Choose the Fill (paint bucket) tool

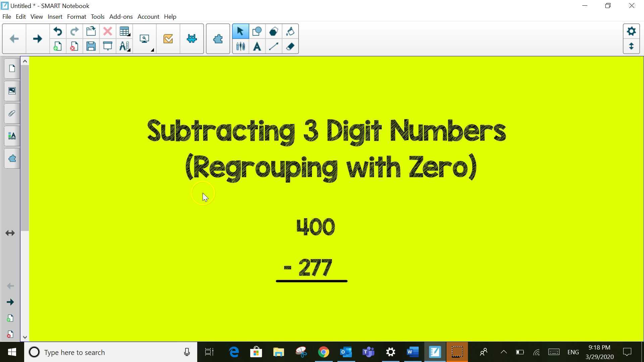click(290, 31)
